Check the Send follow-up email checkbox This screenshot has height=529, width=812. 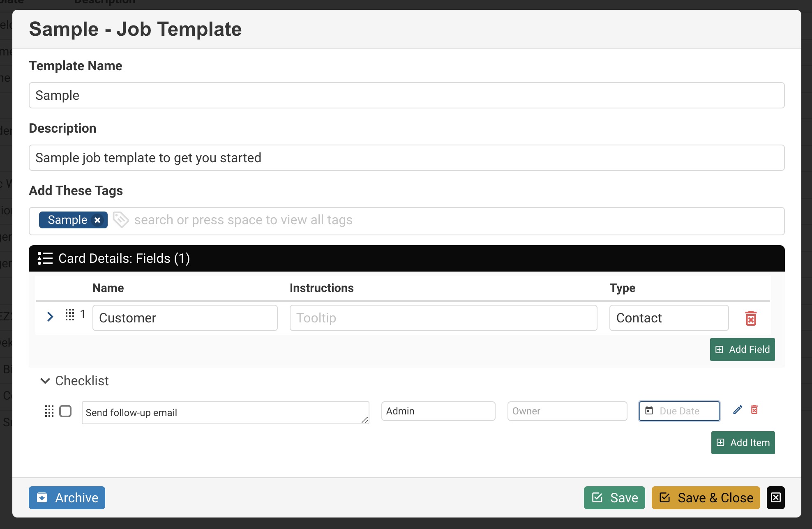pyautogui.click(x=65, y=411)
